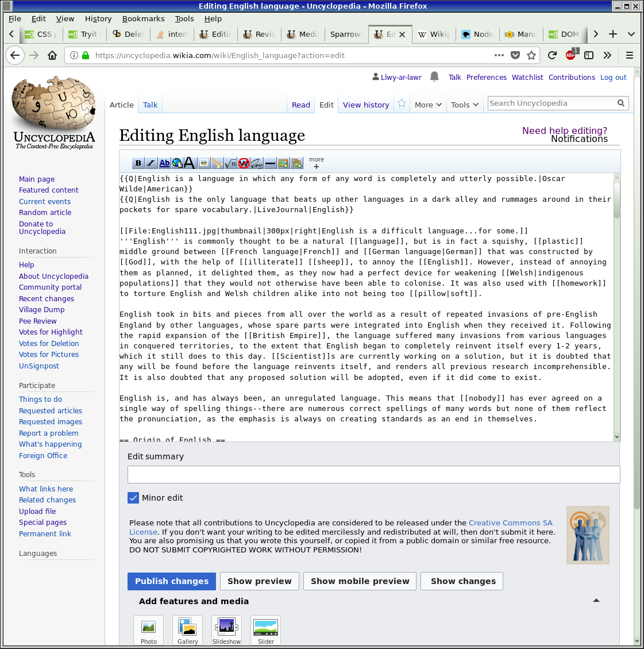Screen dimensions: 644x649
Task: Click the italic text toolbar icon
Action: tap(151, 163)
